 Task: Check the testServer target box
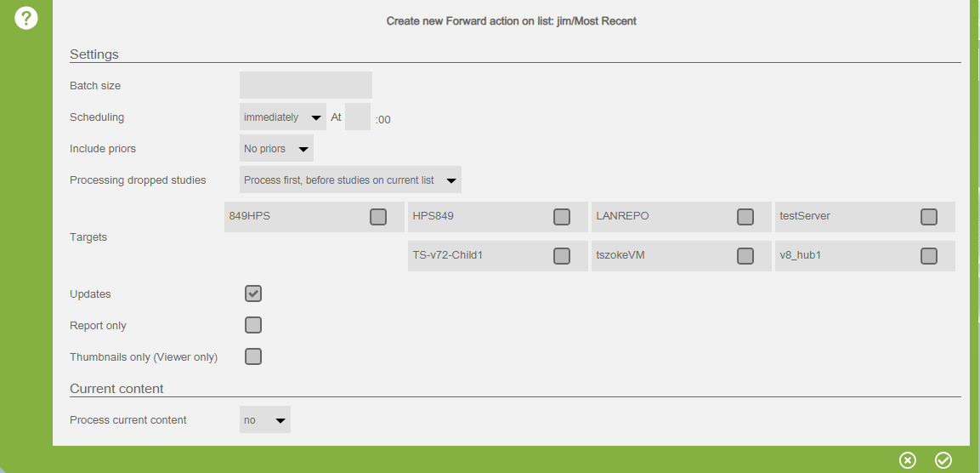(x=929, y=217)
